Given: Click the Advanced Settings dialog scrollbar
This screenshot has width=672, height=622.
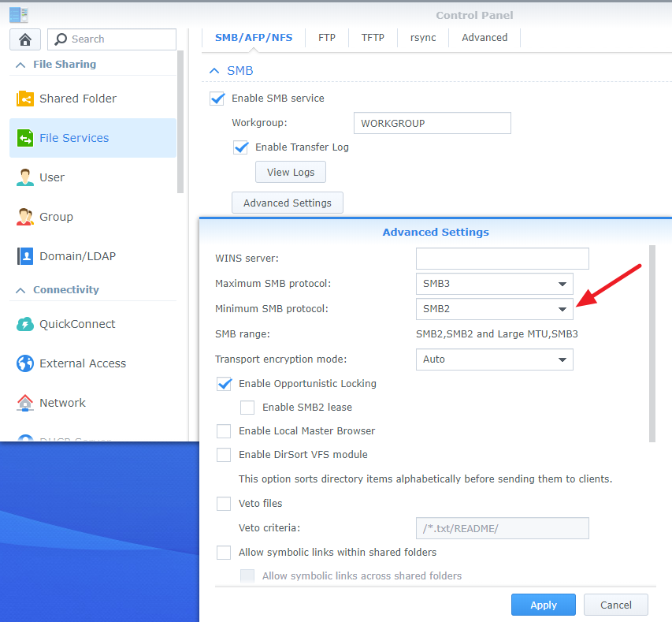Looking at the screenshot, I should pyautogui.click(x=652, y=343).
